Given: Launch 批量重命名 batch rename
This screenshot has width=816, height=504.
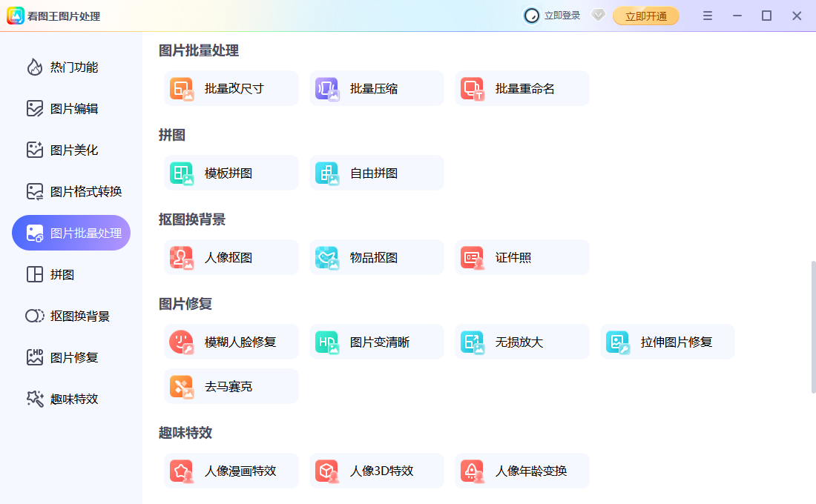Looking at the screenshot, I should [x=521, y=87].
